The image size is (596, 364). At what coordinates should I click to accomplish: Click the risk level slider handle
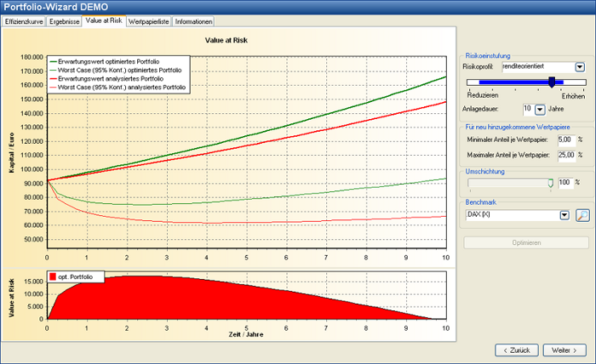552,82
